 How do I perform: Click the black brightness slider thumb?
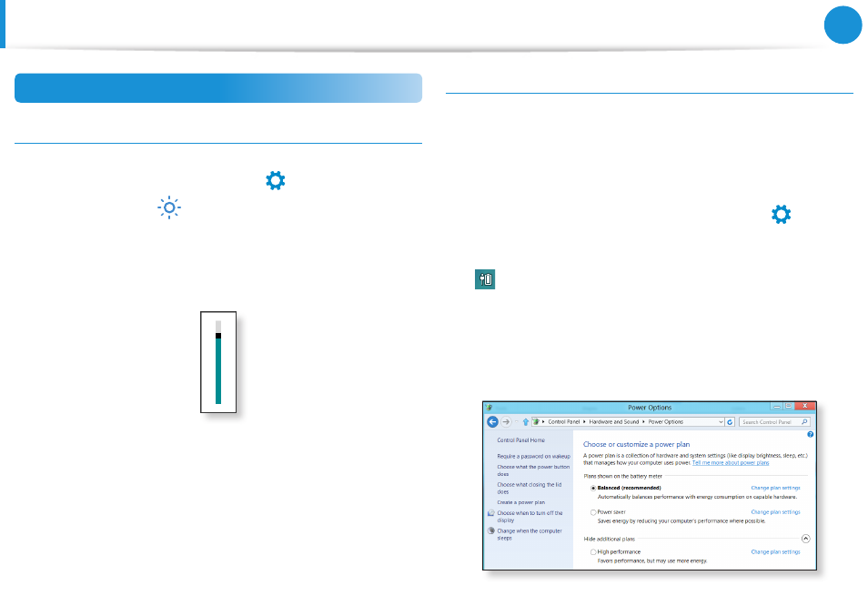[218, 336]
